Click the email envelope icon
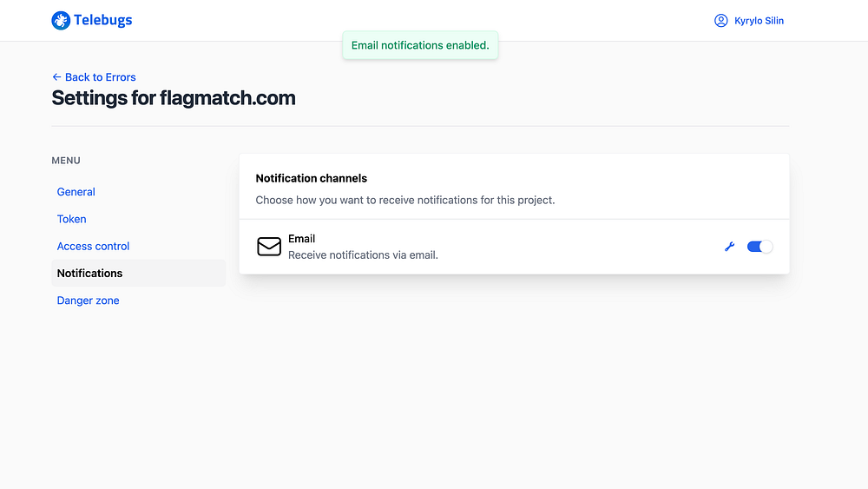868x489 pixels. click(269, 247)
